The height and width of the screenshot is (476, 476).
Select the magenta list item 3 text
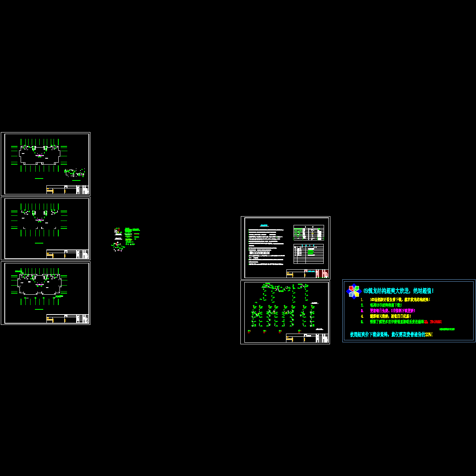click(x=392, y=311)
